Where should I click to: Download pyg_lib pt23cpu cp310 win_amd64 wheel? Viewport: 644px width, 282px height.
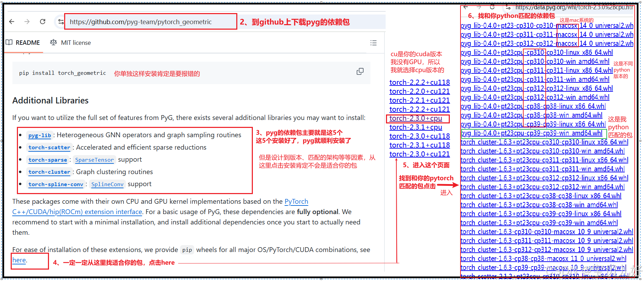(535, 61)
